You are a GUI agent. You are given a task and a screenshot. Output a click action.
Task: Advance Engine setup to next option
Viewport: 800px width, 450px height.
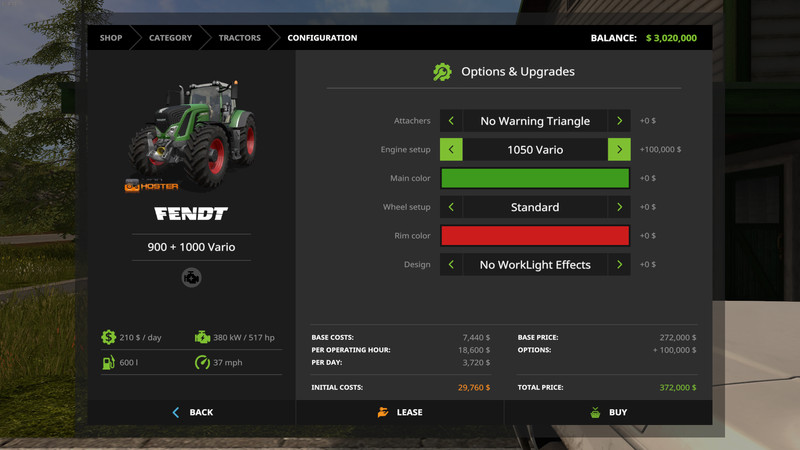tap(619, 150)
